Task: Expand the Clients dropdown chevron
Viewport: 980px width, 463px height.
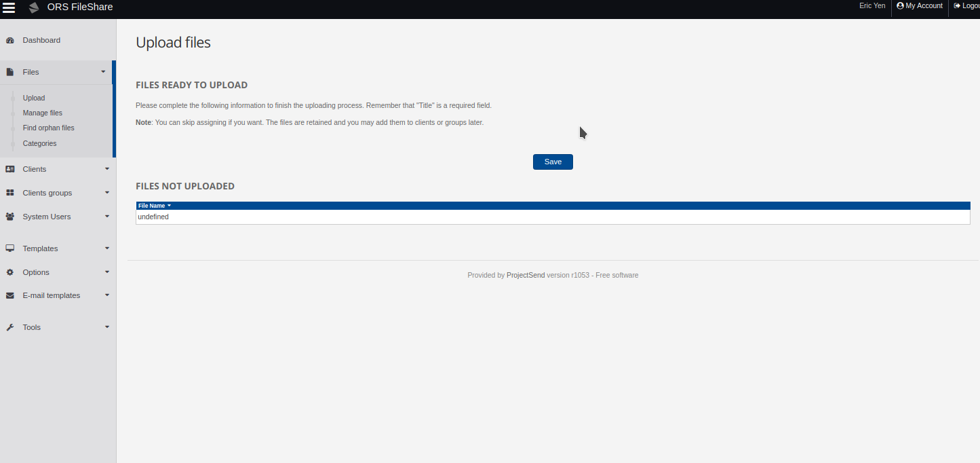Action: (106, 168)
